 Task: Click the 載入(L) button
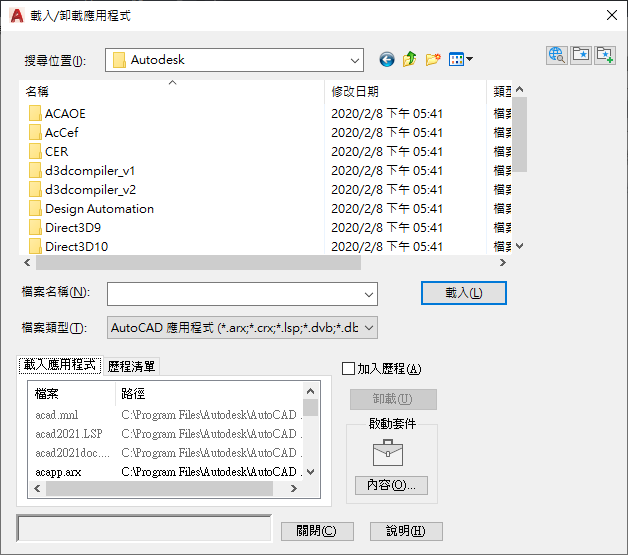pyautogui.click(x=464, y=293)
